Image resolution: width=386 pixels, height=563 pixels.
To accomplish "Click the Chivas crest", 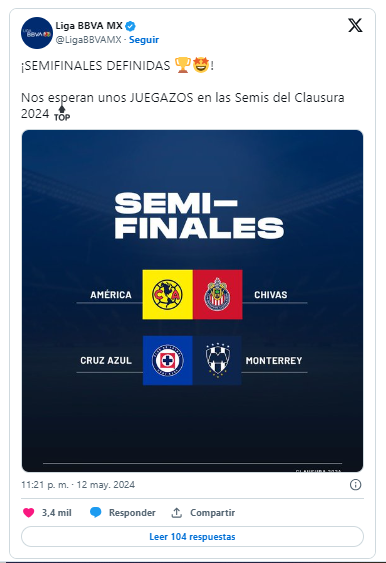I will (x=217, y=294).
